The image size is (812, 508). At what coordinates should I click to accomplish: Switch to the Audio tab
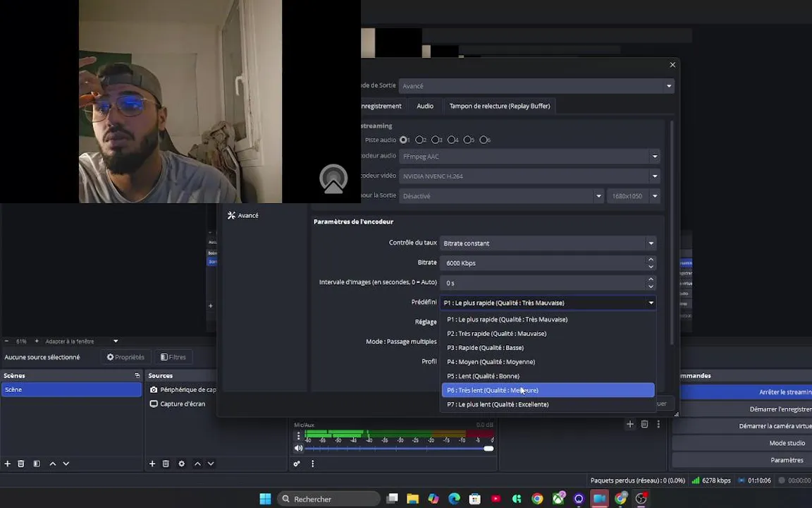pos(425,106)
